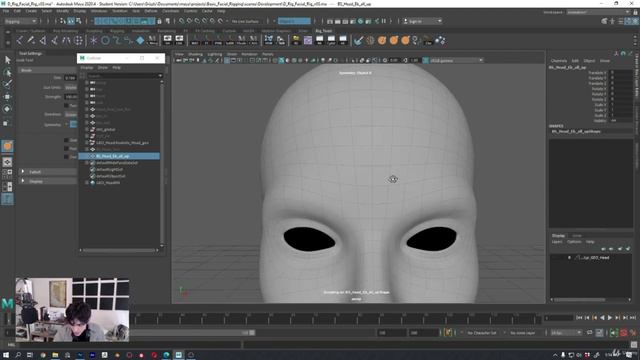Viewport: 640px width, 360px height.
Task: Open the Rigging menu set dropdown
Action: coord(20,21)
